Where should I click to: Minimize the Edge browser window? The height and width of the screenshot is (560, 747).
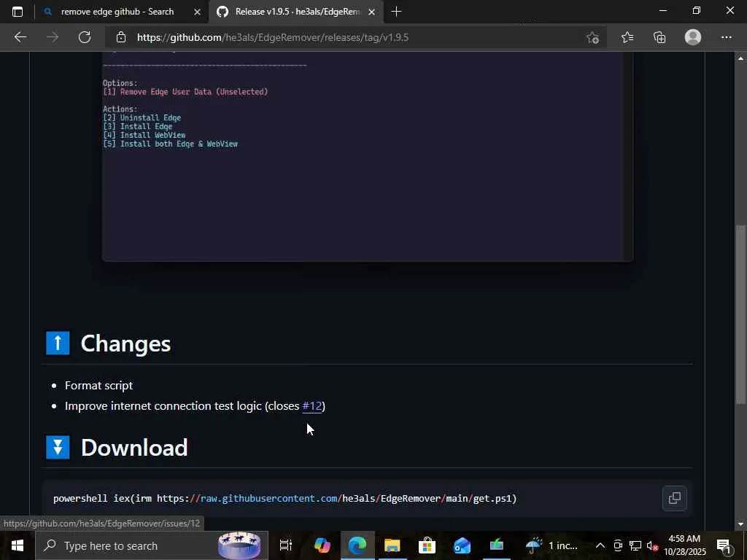click(x=662, y=10)
